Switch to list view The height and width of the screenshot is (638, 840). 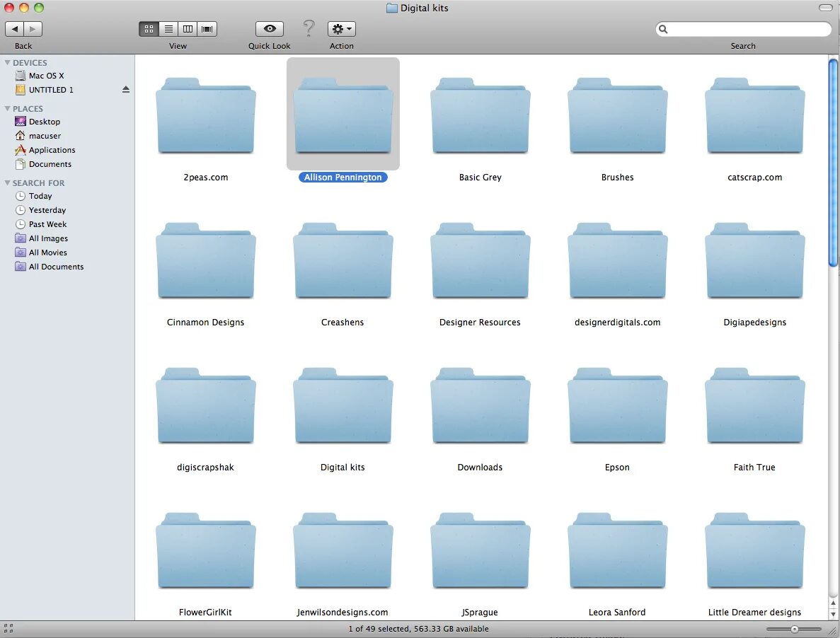[x=168, y=29]
